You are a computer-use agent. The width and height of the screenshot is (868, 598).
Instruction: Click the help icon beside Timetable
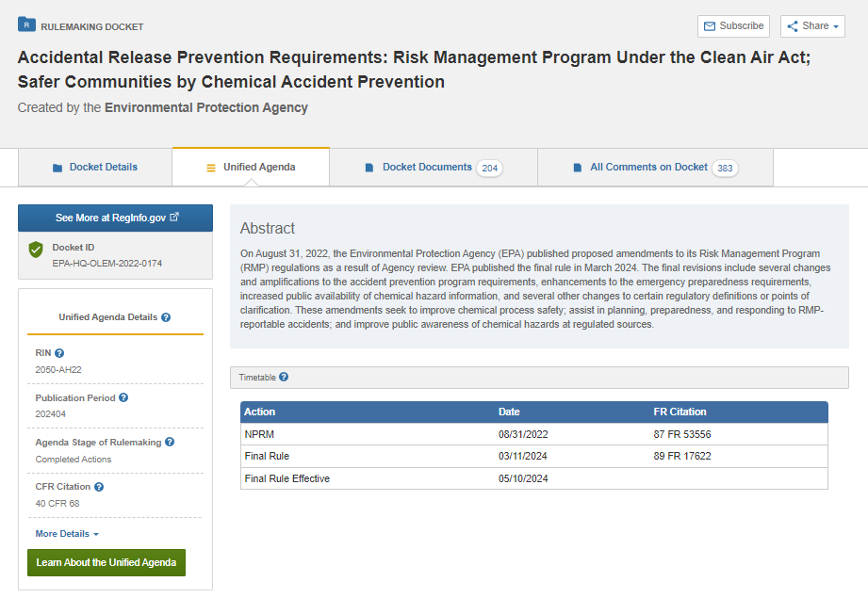click(284, 377)
